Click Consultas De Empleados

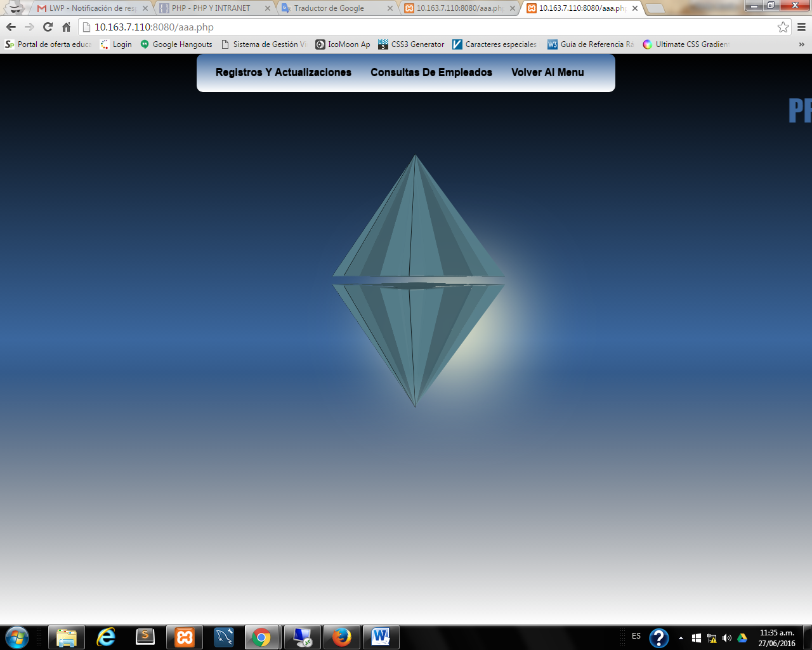[x=431, y=72]
